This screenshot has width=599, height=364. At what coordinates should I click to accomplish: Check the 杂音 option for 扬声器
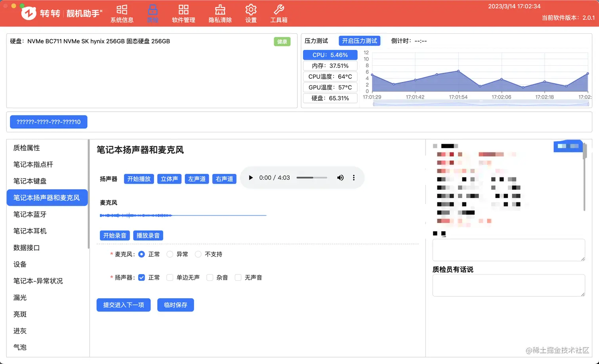pos(210,277)
